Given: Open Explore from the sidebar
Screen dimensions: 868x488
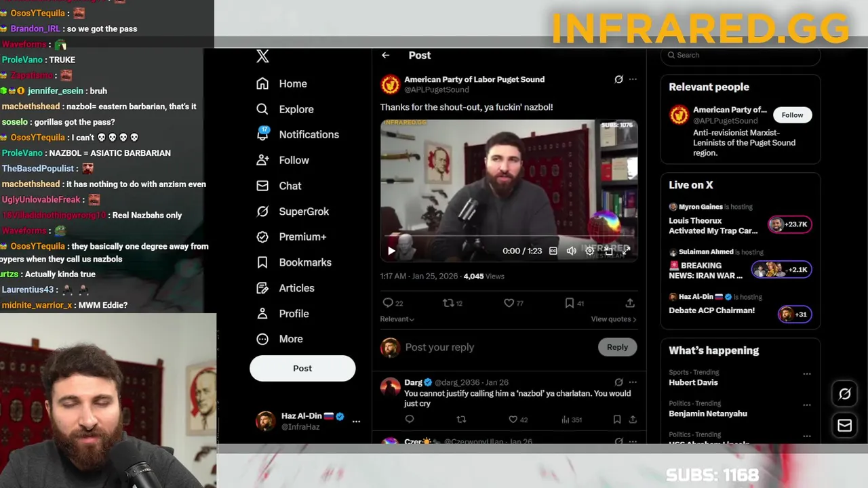Looking at the screenshot, I should click(285, 109).
